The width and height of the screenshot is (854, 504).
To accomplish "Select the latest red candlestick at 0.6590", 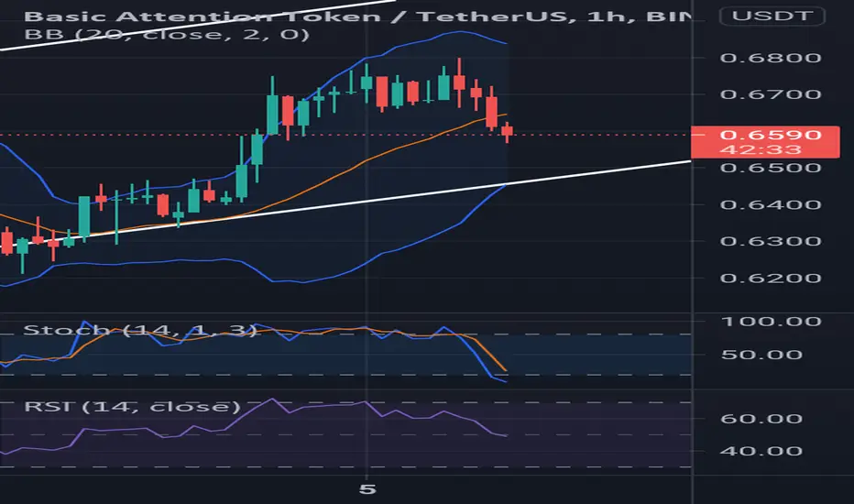I will (507, 132).
